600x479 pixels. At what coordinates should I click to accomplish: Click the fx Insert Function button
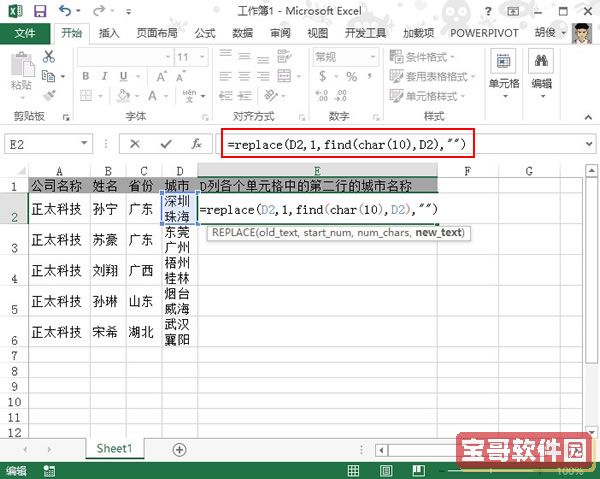click(196, 144)
